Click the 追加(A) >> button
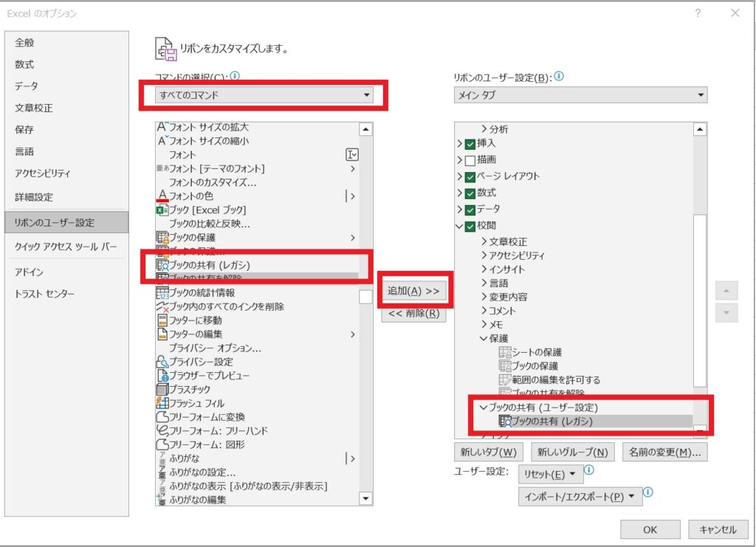The height and width of the screenshot is (547, 756). click(413, 291)
